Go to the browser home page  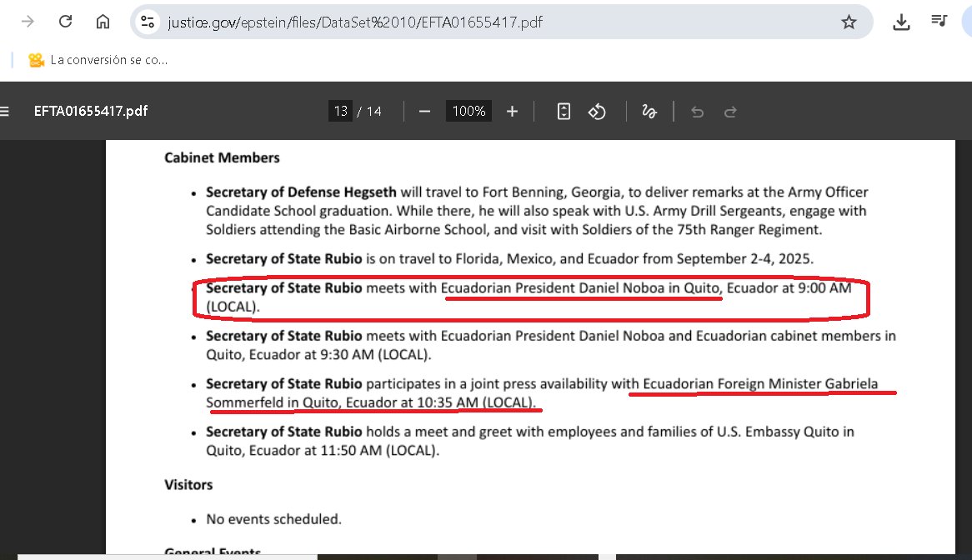[103, 22]
